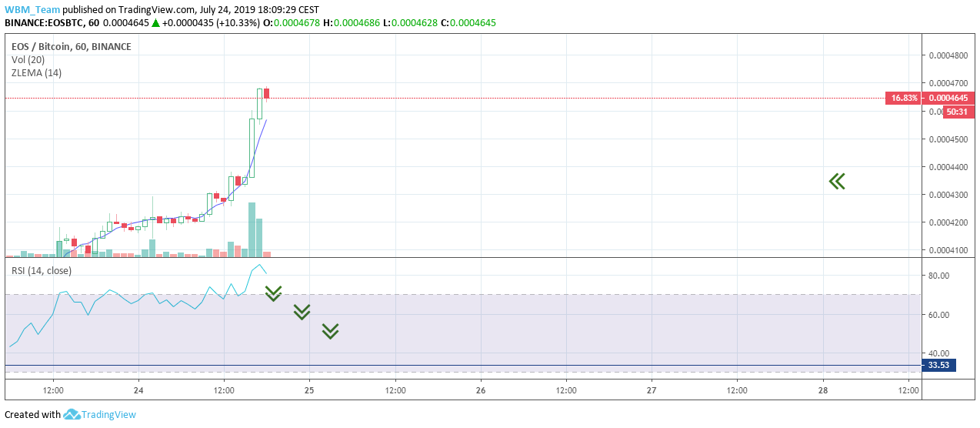The height and width of the screenshot is (428, 980).
Task: Click the 0.0004100 price axis label
Action: [x=948, y=250]
